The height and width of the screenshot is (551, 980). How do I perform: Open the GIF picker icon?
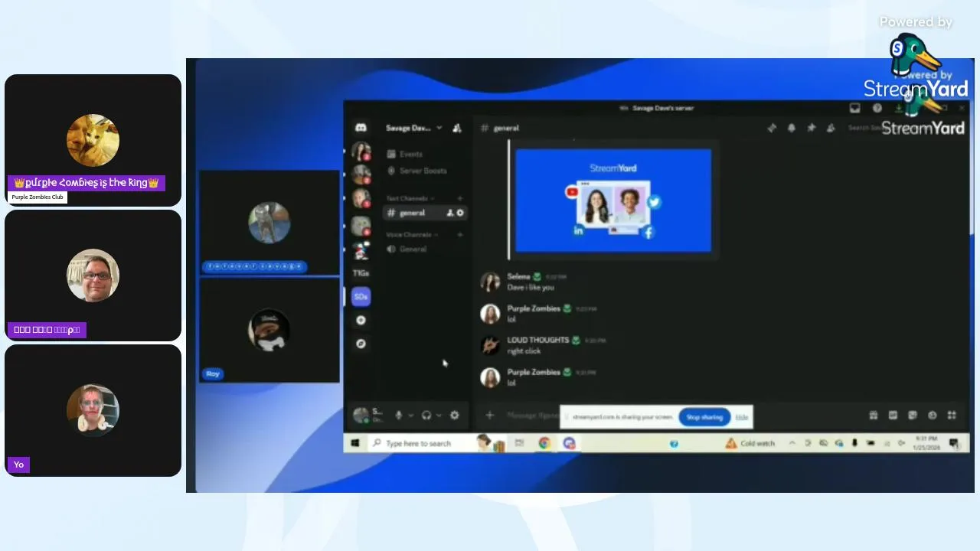(x=893, y=415)
